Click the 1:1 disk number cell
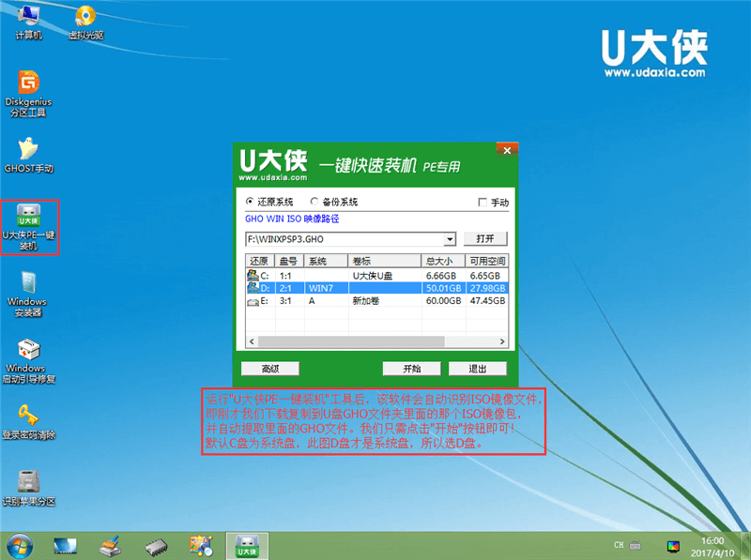 pyautogui.click(x=285, y=276)
